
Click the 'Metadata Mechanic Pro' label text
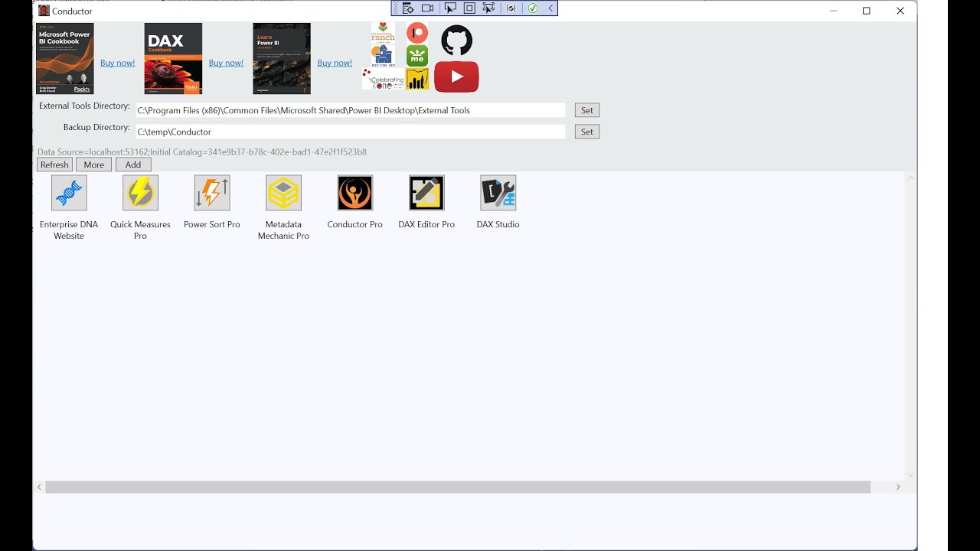click(x=283, y=230)
